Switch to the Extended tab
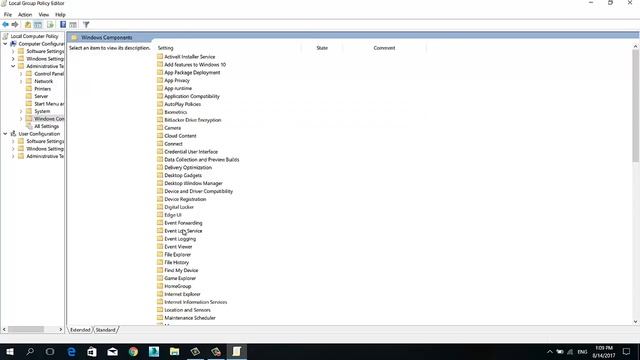640x360 pixels. [x=80, y=330]
